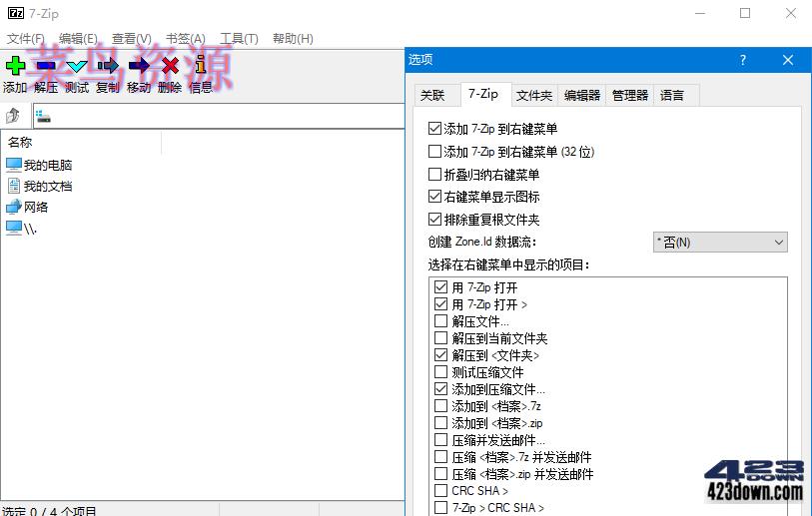Click the Copy (复制) toolbar icon
Viewport: 812px width, 516px height.
click(x=108, y=66)
